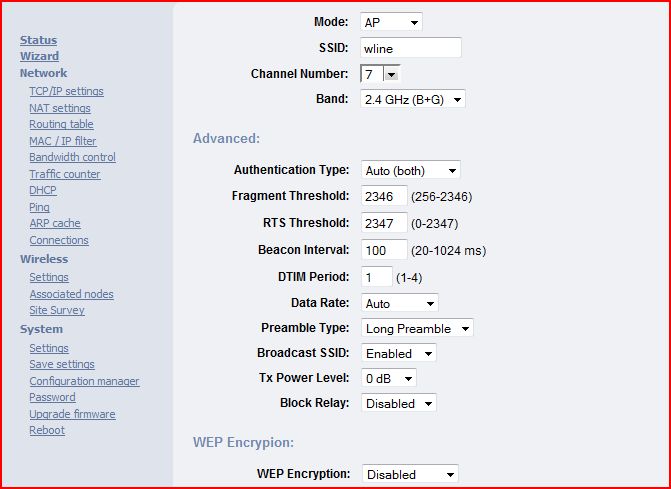This screenshot has width=671, height=489.
Task: Expand the Channel Number dropdown
Action: coord(380,74)
